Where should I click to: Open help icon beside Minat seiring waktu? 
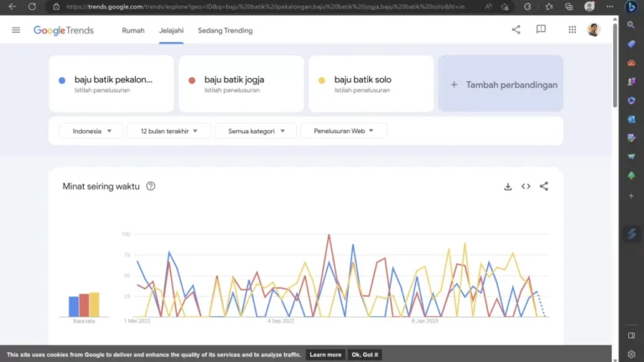(x=151, y=186)
